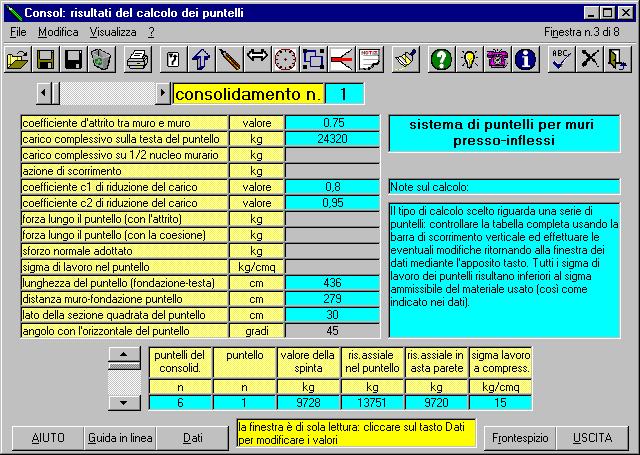Click the printer icon to print results
Screen dimensions: 640x455
click(x=137, y=60)
